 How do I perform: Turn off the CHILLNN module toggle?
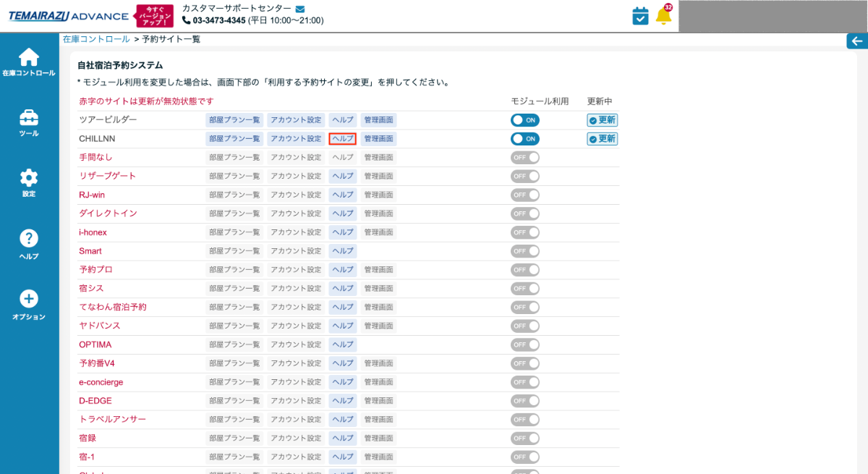[525, 138]
